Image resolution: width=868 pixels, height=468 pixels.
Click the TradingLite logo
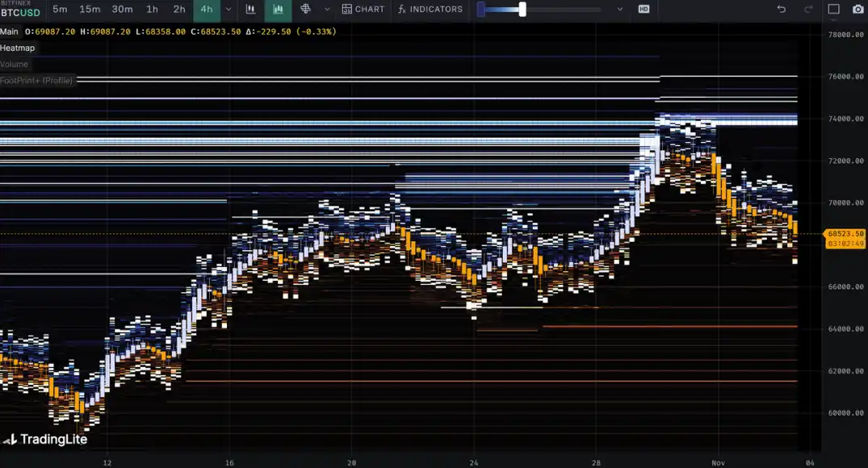[45, 440]
